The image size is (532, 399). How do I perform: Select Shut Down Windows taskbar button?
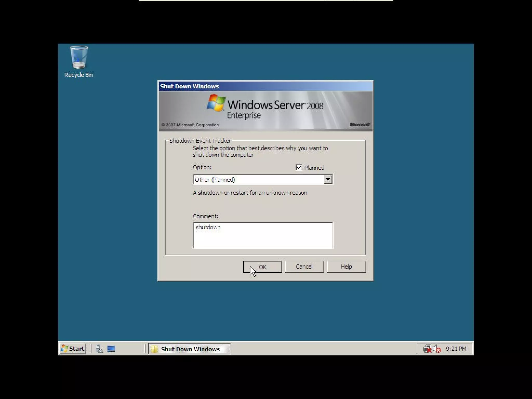[x=190, y=349]
